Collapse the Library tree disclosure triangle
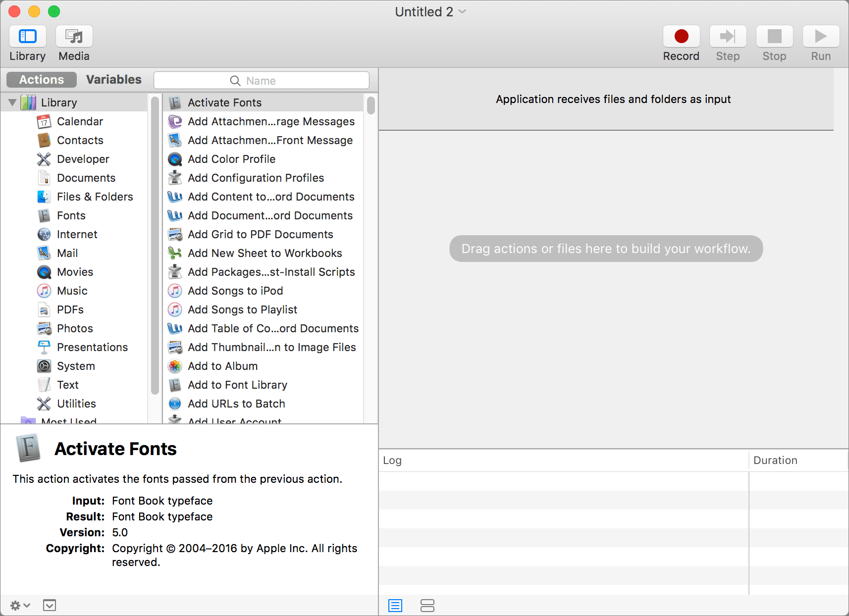This screenshot has width=849, height=616. pyautogui.click(x=12, y=102)
